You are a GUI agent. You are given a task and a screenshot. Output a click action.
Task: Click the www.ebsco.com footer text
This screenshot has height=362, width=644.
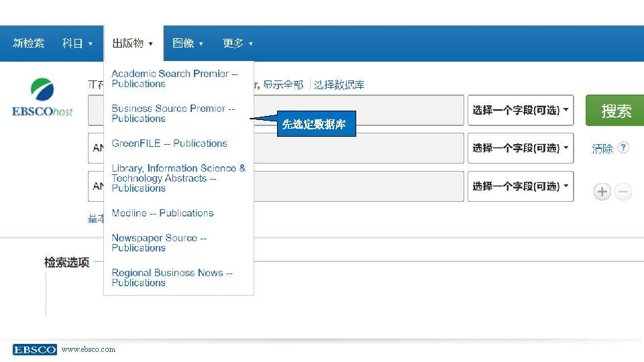coord(89,349)
